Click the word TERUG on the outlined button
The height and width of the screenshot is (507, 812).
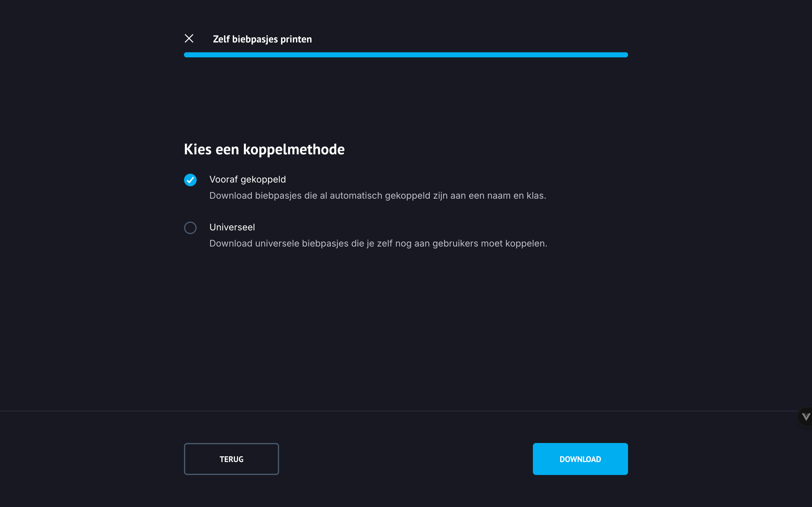(x=231, y=459)
